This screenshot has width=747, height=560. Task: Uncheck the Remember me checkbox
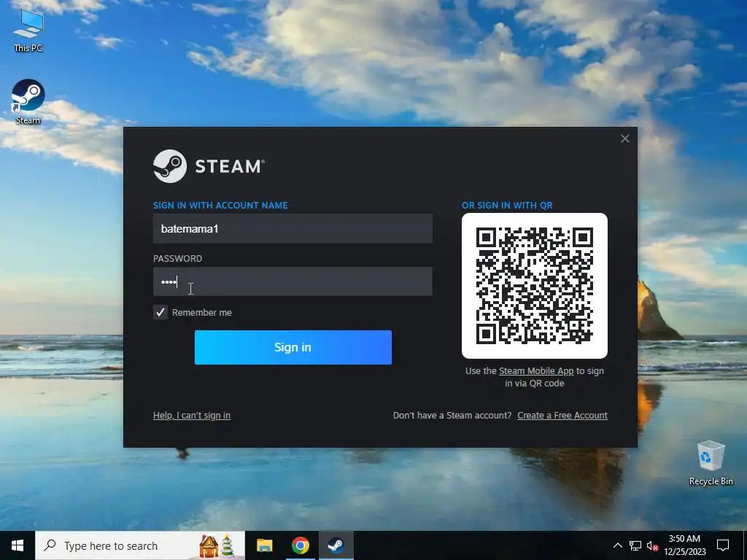pos(160,312)
